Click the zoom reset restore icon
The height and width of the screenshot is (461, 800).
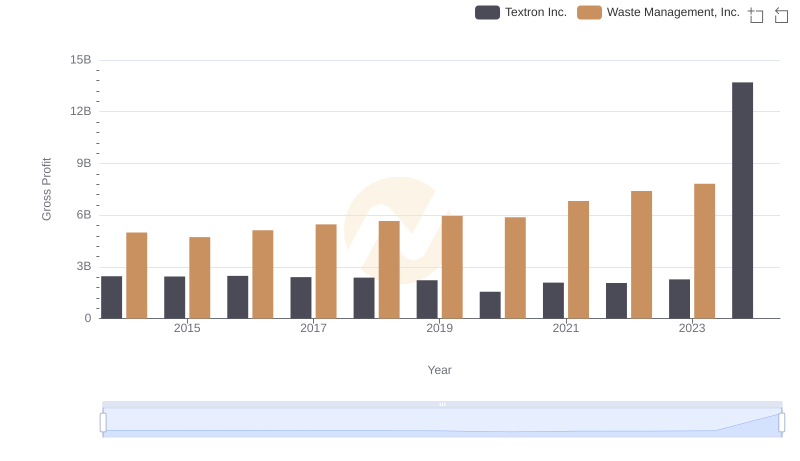(781, 15)
